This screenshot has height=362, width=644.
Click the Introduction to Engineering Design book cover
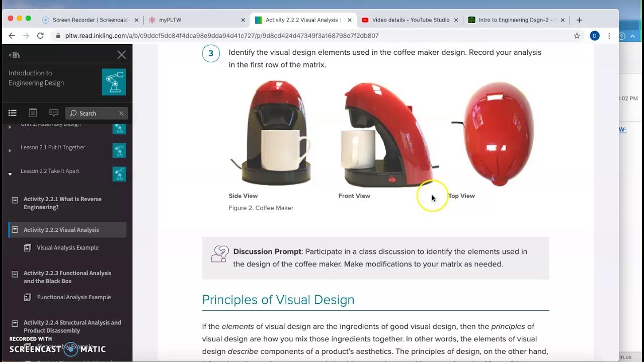pyautogui.click(x=114, y=82)
